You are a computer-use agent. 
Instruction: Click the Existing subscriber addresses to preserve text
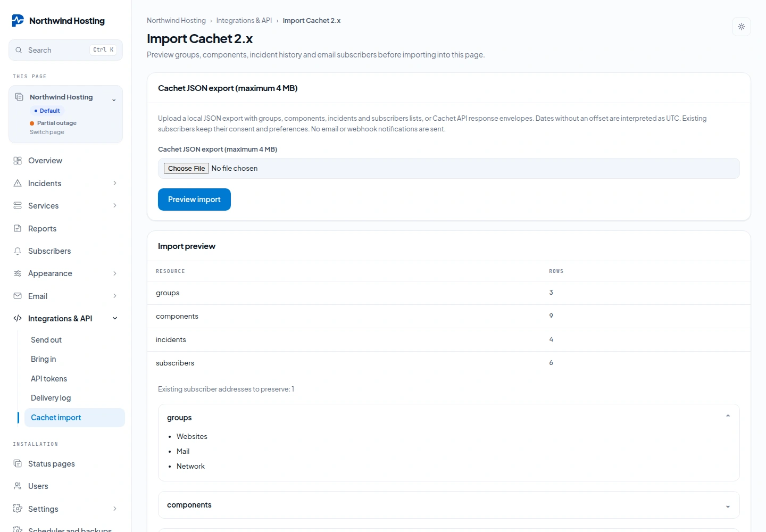226,389
